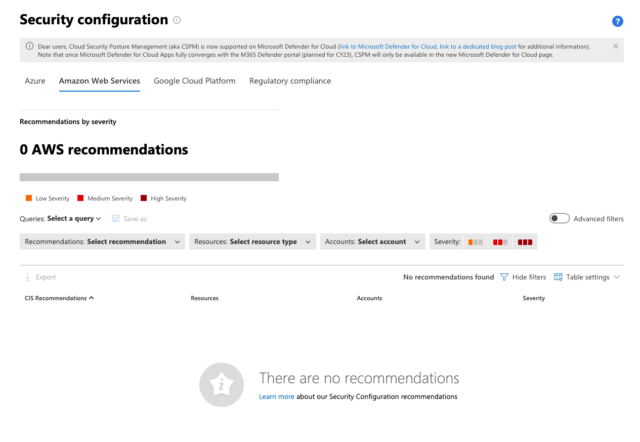
Task: Switch to the Azure tab
Action: click(35, 81)
